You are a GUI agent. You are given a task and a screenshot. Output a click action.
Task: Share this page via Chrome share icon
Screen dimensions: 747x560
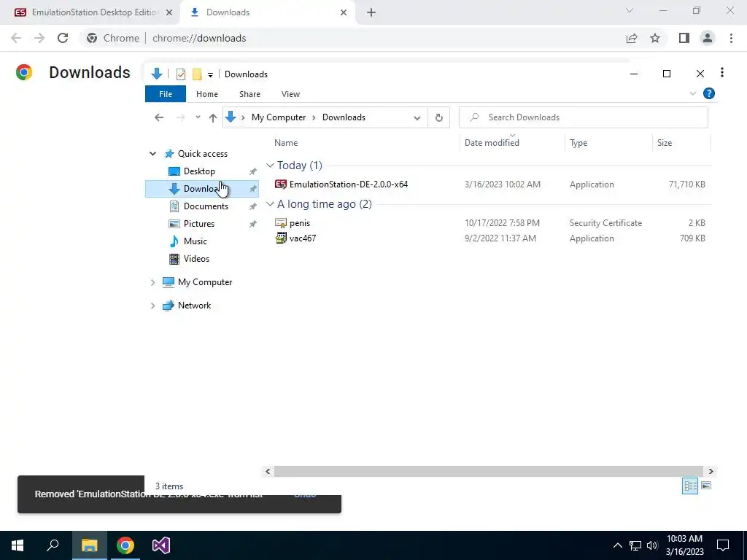[632, 38]
